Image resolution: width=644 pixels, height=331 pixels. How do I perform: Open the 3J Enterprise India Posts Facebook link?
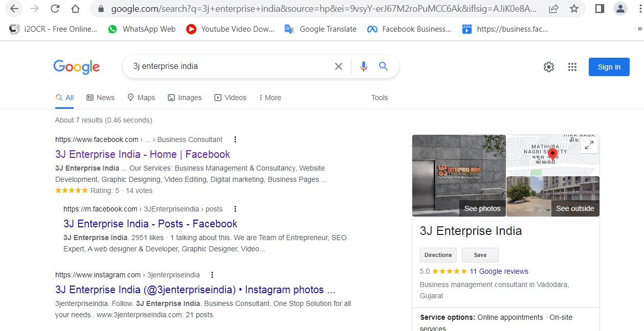point(150,224)
